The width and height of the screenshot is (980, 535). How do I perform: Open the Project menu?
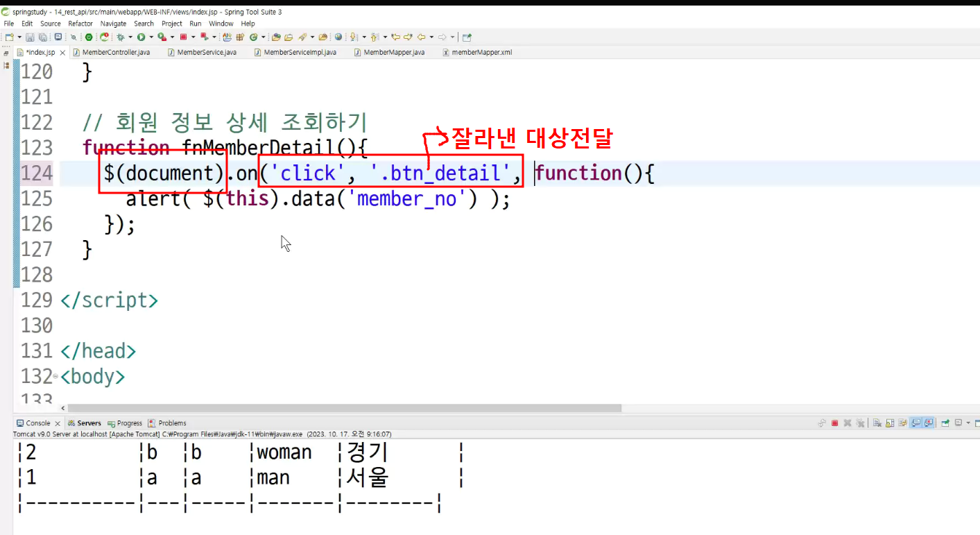pos(172,24)
